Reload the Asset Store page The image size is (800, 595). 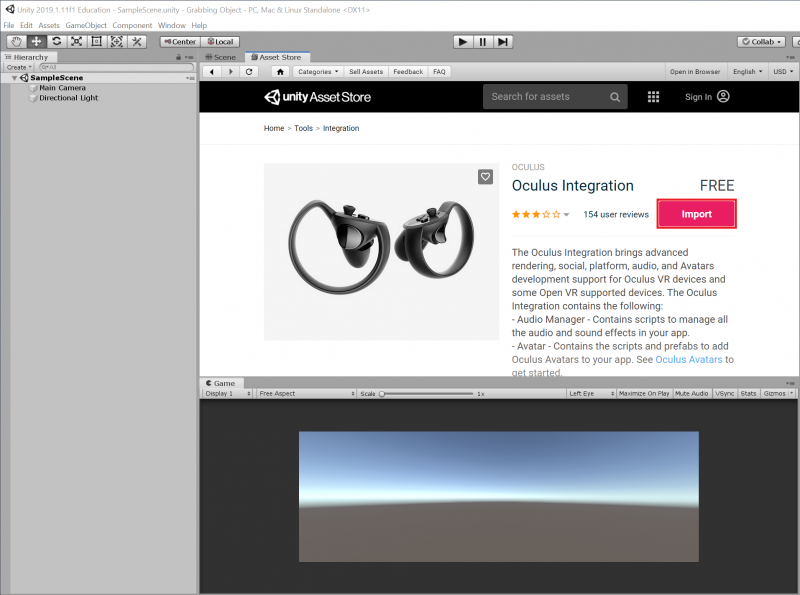(249, 72)
